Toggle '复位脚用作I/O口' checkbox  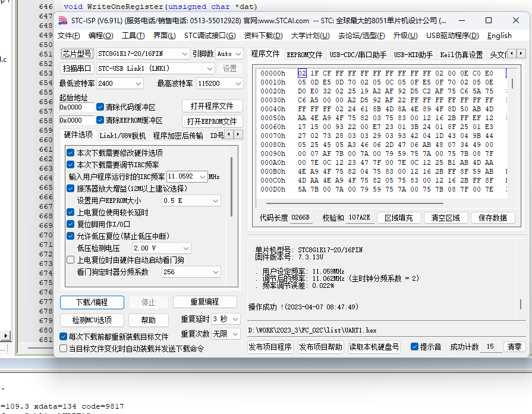click(71, 224)
